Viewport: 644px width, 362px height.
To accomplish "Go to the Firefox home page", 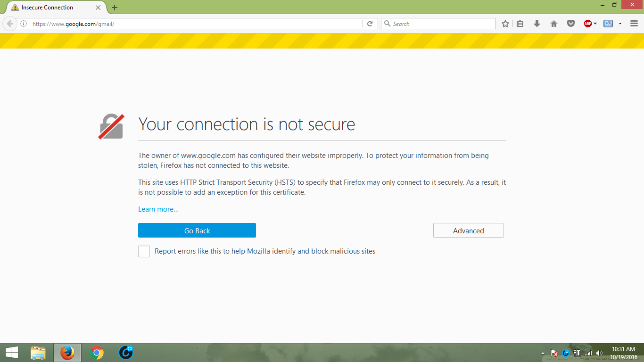I will (554, 24).
